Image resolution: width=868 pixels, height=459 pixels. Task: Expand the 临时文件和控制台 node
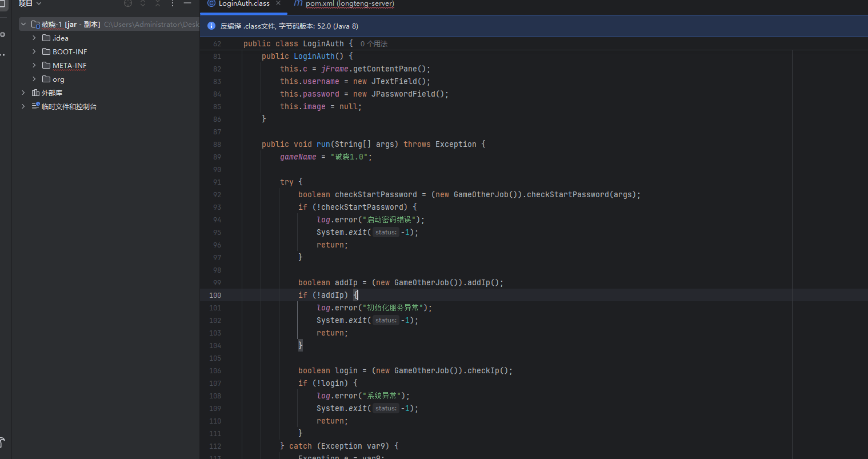[23, 106]
